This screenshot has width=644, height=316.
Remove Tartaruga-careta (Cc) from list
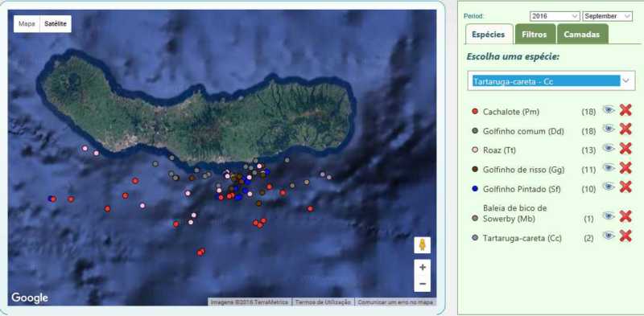click(625, 236)
